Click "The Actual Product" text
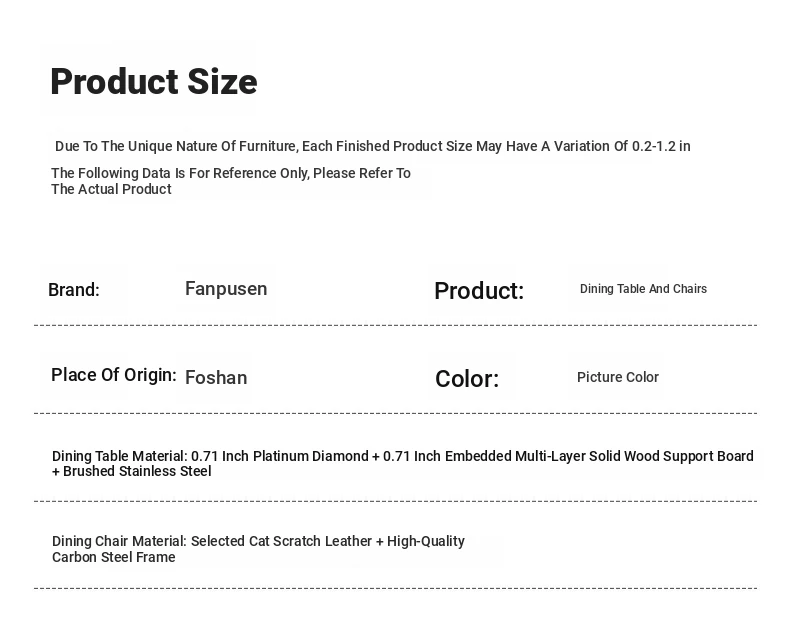Screen dimensions: 790x636 [111, 189]
